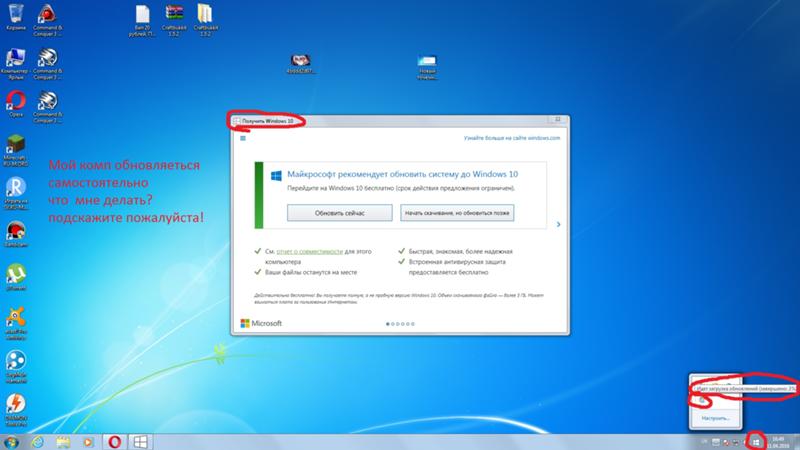
Task: Click the keyboard tray icon in the taskbar
Action: tap(716, 442)
